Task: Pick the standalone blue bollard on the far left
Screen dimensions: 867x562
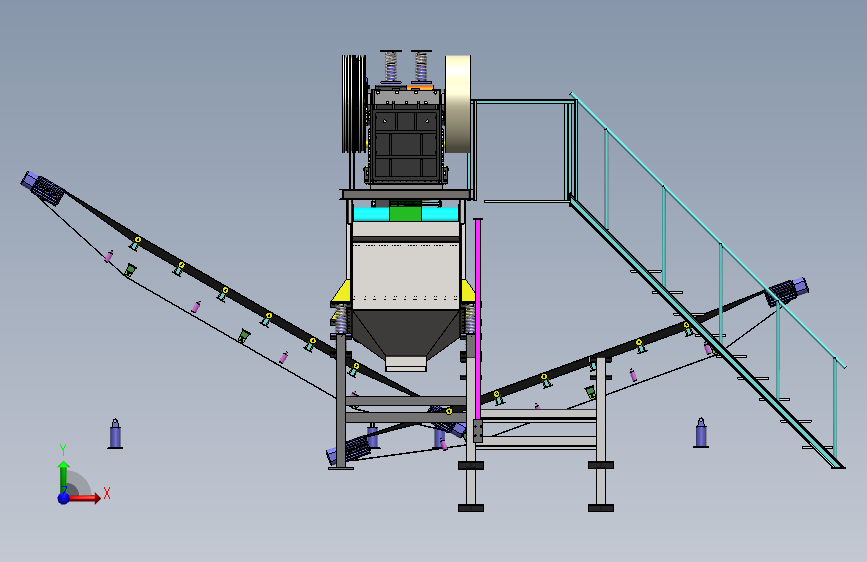Action: point(115,434)
